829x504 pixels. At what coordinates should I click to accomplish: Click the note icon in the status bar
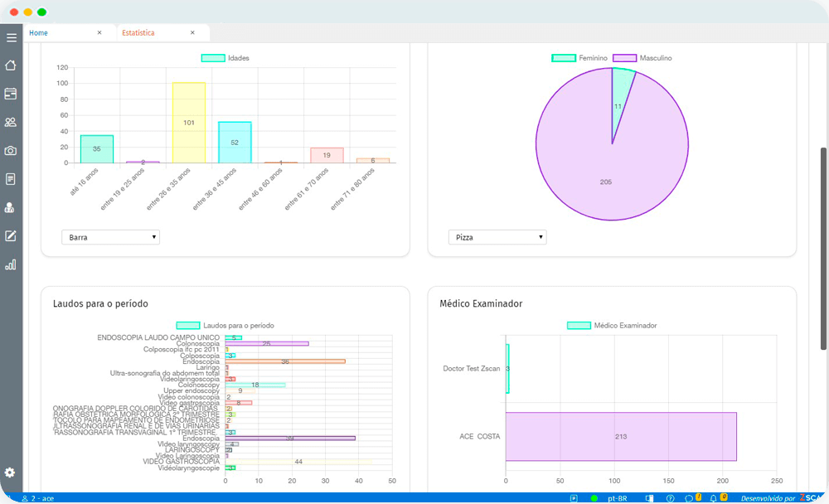pyautogui.click(x=574, y=498)
